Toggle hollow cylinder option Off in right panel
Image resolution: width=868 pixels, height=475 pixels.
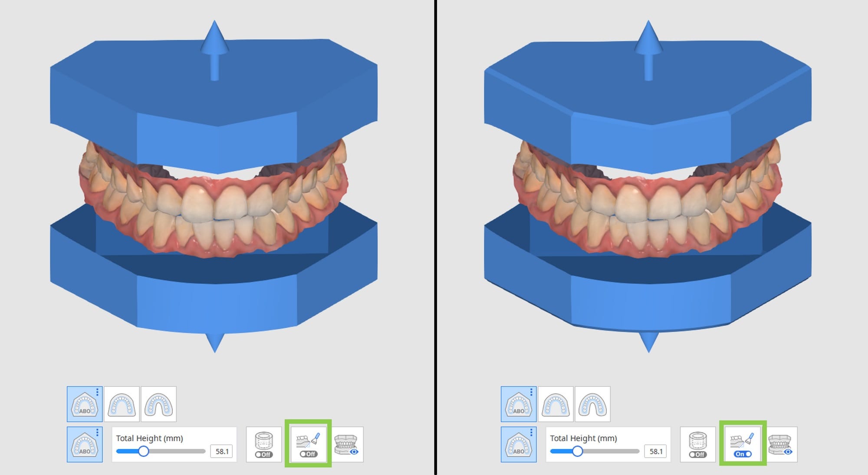click(x=698, y=444)
